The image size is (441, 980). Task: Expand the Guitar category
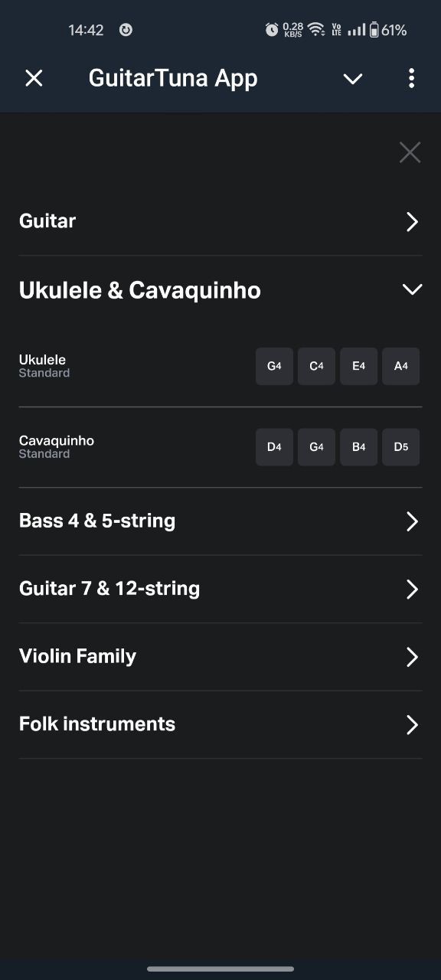tap(220, 221)
